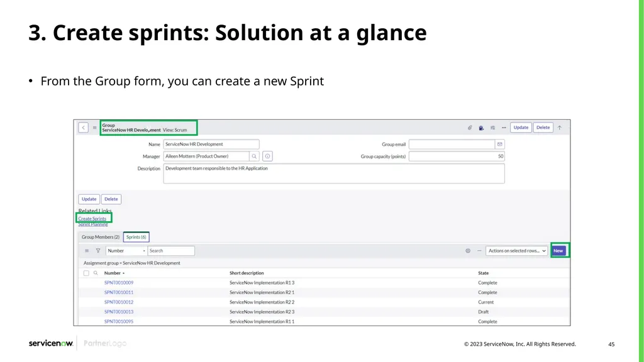The image size is (644, 362).
Task: Click the Group capacity (points) field
Action: 457,156
